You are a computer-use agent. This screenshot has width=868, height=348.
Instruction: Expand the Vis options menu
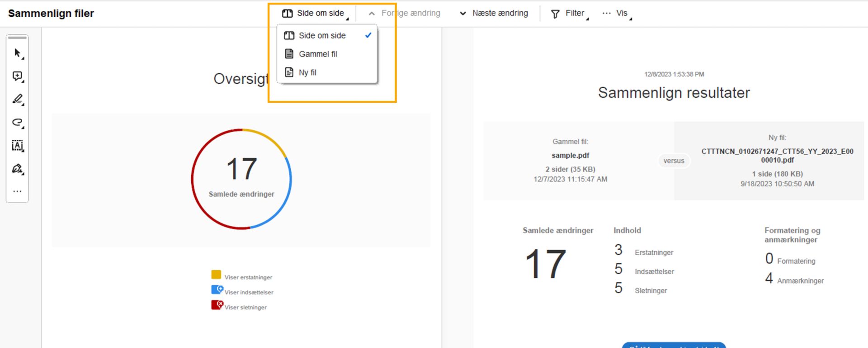(617, 13)
